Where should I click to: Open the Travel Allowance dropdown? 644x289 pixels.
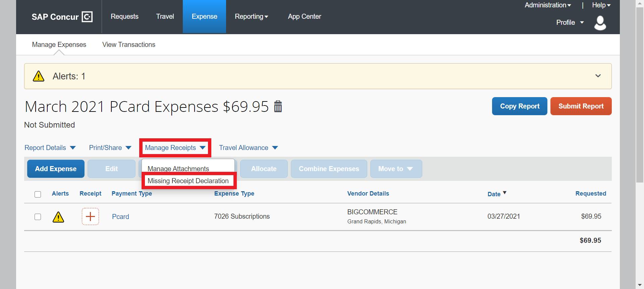pos(248,148)
